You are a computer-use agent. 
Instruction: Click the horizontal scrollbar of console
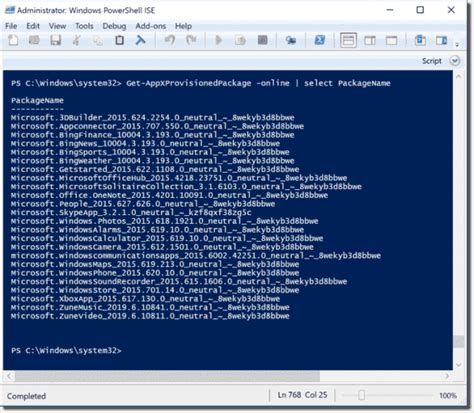point(167,376)
